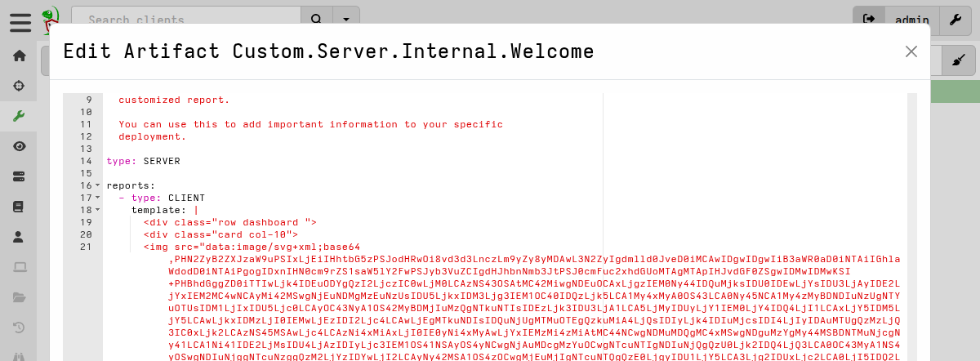Open Hunt Manager crosshair icon in sidebar
Image resolution: width=980 pixels, height=361 pixels.
tap(20, 86)
